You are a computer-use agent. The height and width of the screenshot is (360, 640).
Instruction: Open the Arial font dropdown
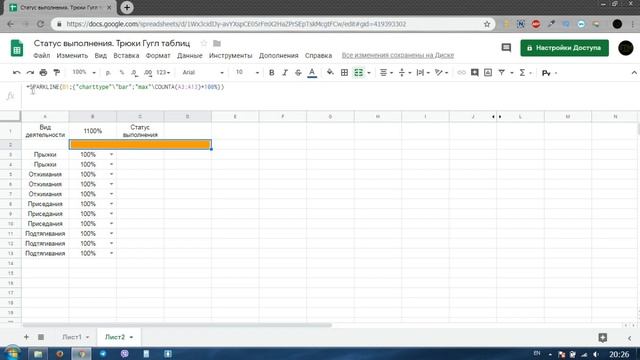pyautogui.click(x=203, y=73)
